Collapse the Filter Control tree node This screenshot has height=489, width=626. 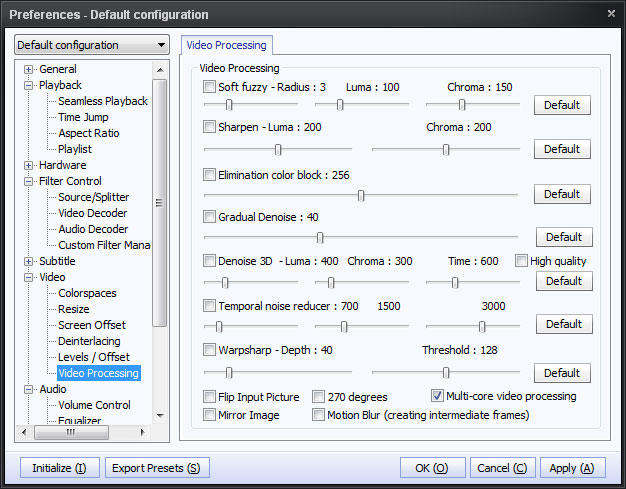[28, 181]
